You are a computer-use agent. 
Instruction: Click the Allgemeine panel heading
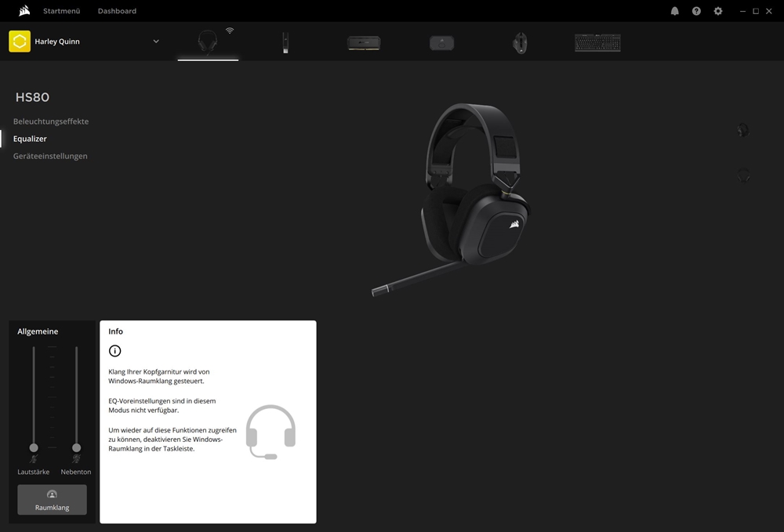coord(38,331)
